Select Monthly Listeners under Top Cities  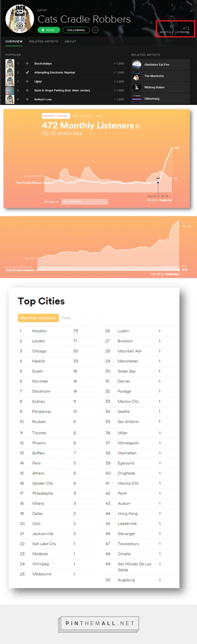(x=38, y=318)
